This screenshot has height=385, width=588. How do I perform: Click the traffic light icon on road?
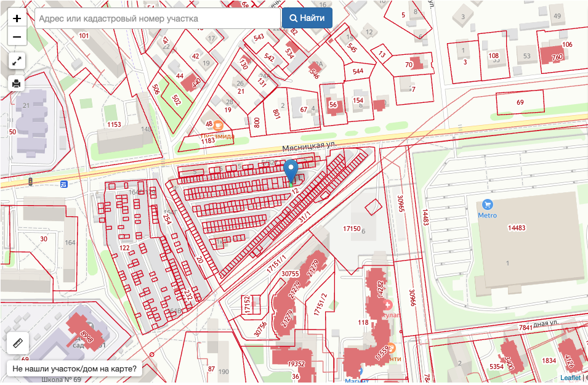(x=30, y=182)
